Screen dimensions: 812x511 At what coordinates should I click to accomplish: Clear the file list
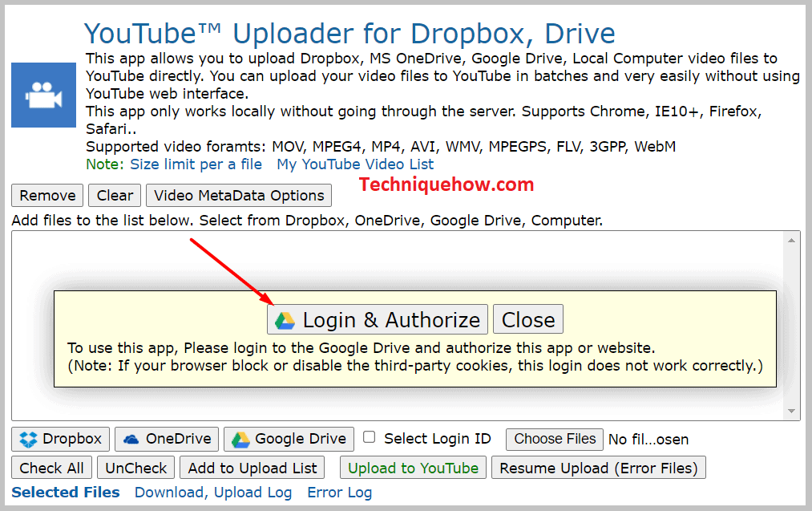coord(115,196)
